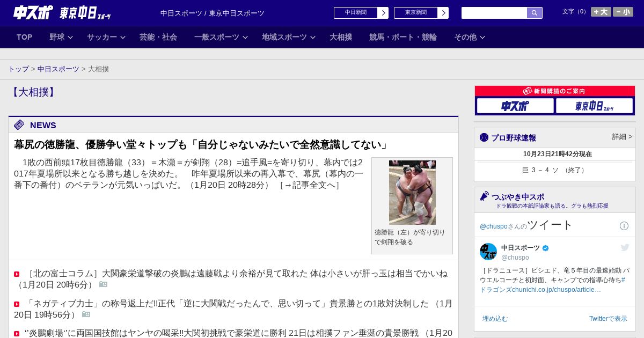Click the baseball icon beside プロ野球速報
This screenshot has height=338, width=644.
484,137
